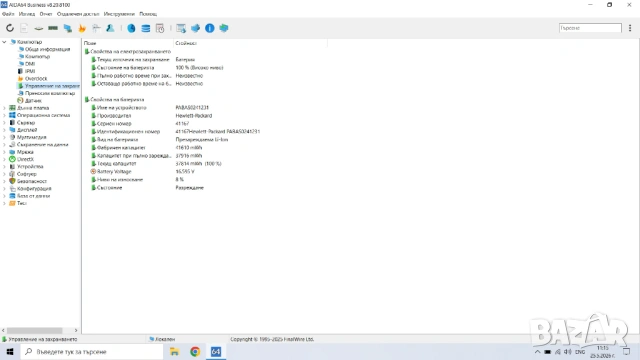The image size is (640, 360).
Task: Launch the flame stability test icon
Action: (82, 28)
